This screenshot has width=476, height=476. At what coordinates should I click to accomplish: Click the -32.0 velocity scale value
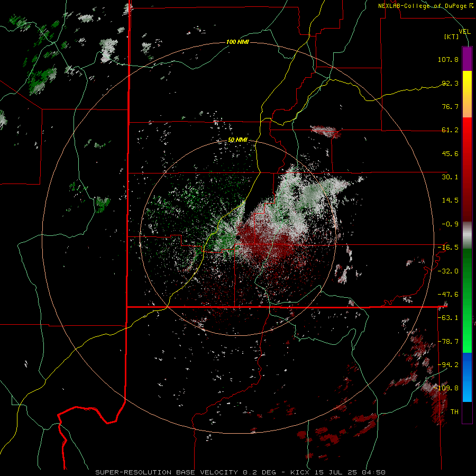click(x=448, y=271)
